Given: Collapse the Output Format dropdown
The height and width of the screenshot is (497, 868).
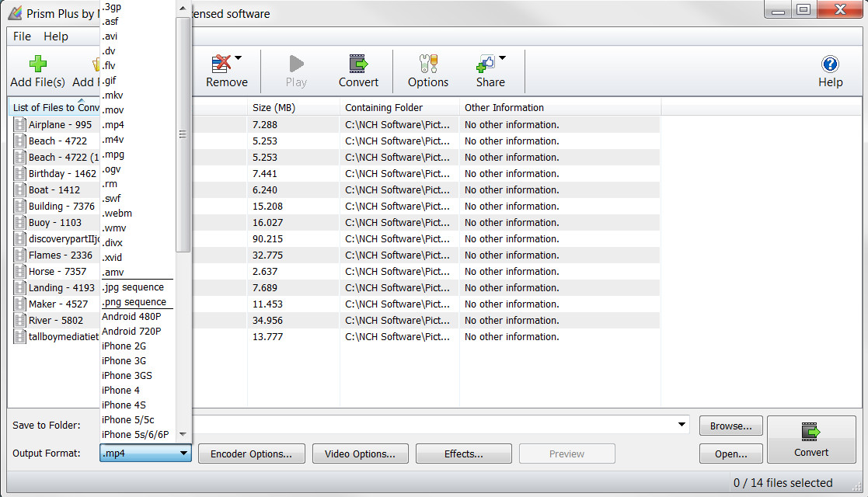Looking at the screenshot, I should click(184, 453).
